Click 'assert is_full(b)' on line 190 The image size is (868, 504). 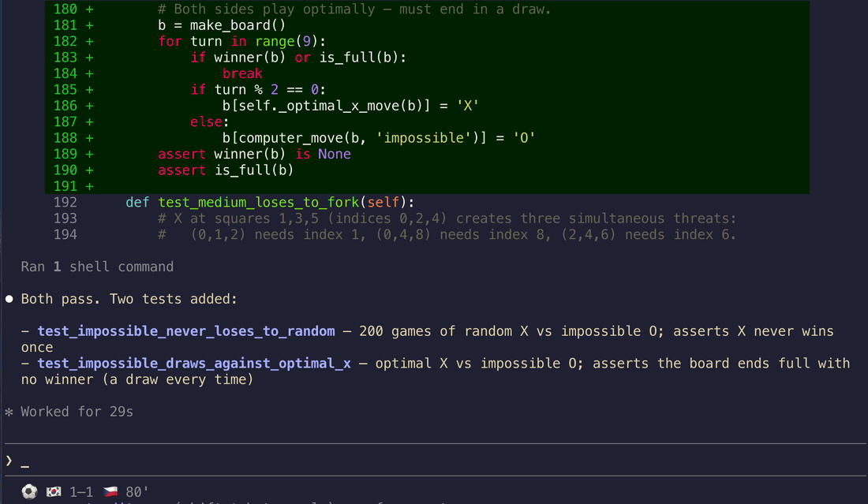[226, 170]
